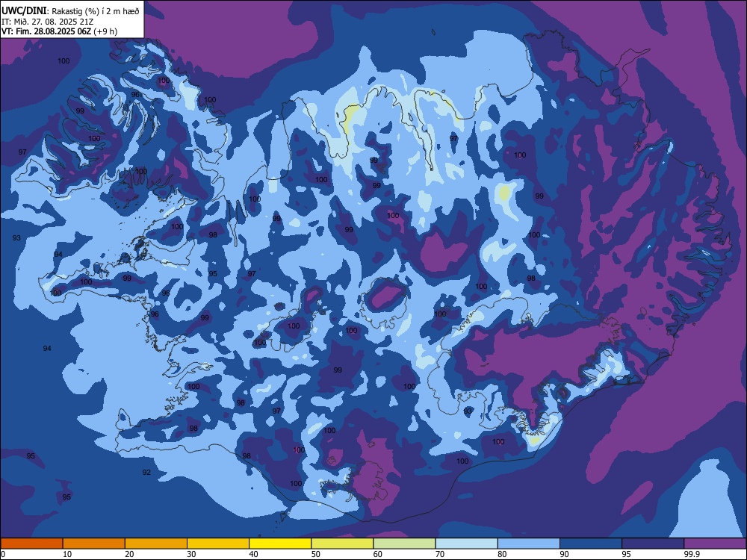The width and height of the screenshot is (747, 560).
Task: Click the title text 'UWC/DINI: Rakastig (%) í 2 m hæð'
Action: [x=70, y=11]
